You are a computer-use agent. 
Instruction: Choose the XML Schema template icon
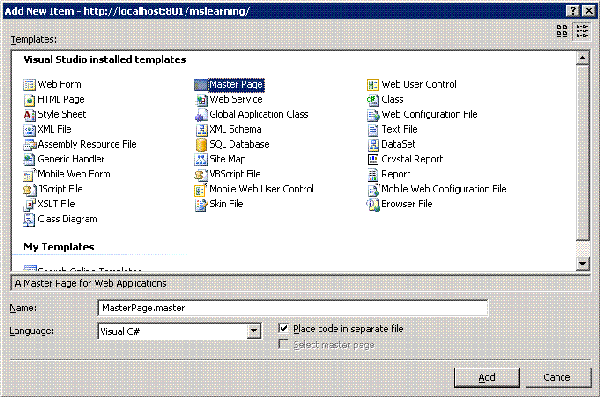[x=201, y=130]
